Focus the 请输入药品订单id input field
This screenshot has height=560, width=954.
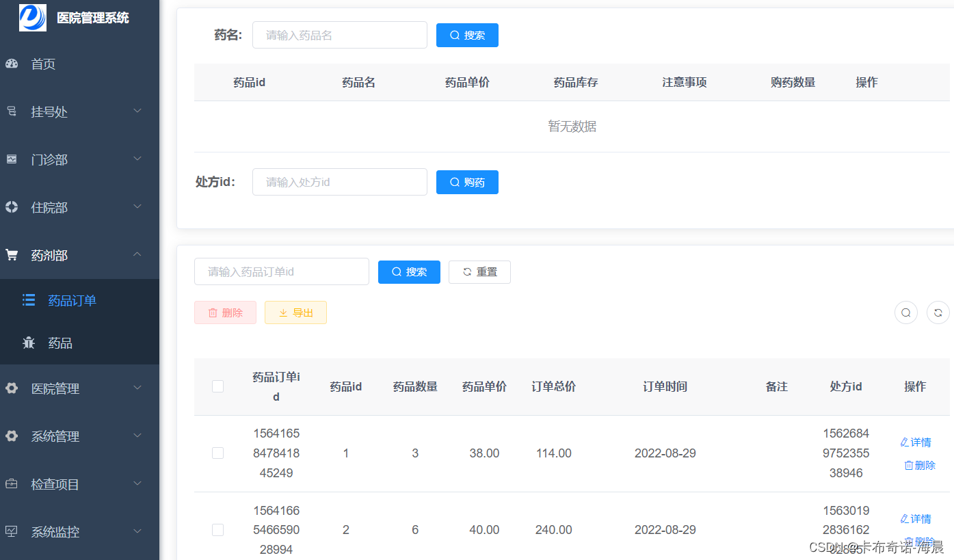tap(282, 271)
